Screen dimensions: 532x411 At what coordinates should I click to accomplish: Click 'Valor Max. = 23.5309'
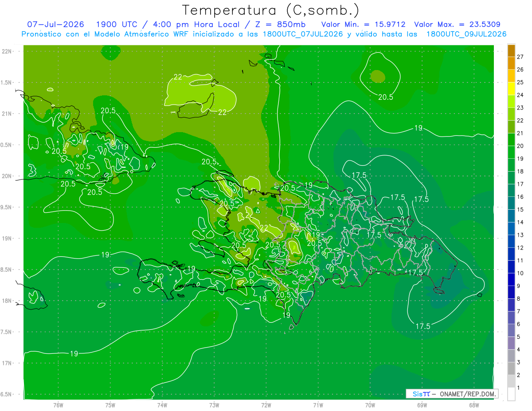458,24
